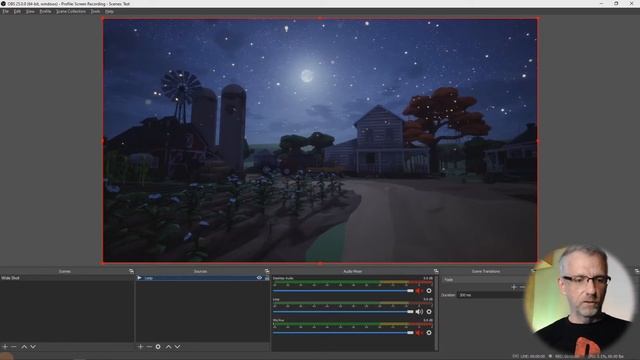Add a new source with plus icon
This screenshot has height=360, width=640.
point(140,347)
